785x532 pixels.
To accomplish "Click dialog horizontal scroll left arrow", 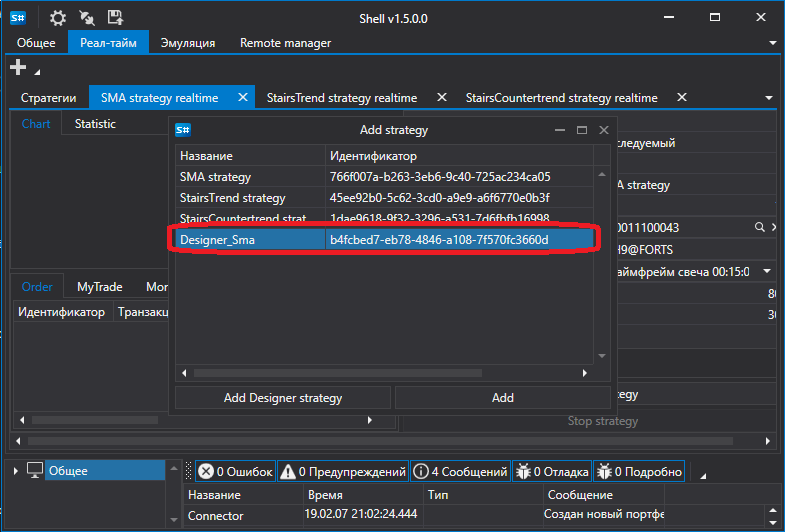I will pyautogui.click(x=184, y=373).
